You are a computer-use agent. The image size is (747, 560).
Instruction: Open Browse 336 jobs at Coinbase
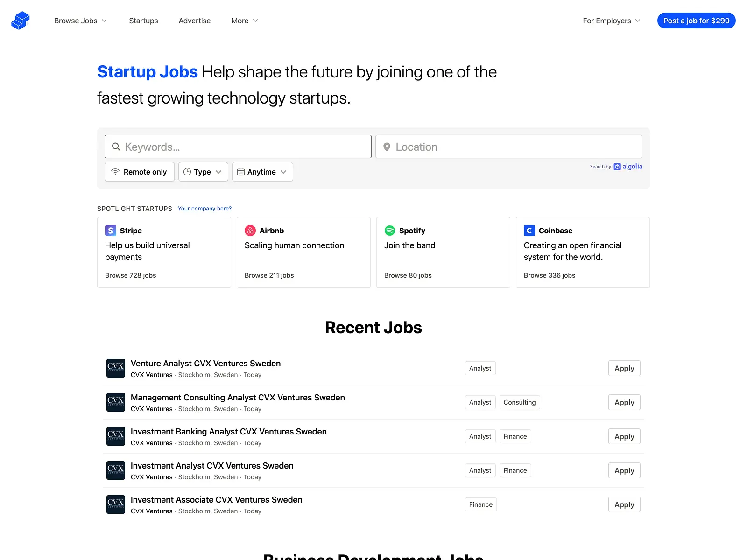pyautogui.click(x=550, y=275)
